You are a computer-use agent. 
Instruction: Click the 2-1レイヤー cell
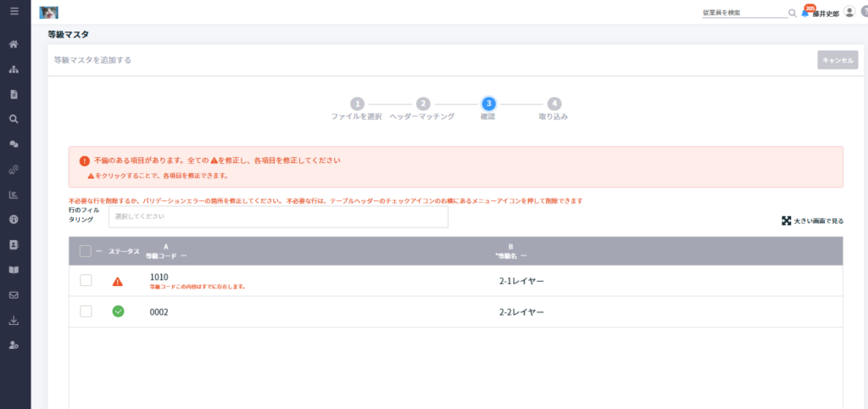pos(521,281)
